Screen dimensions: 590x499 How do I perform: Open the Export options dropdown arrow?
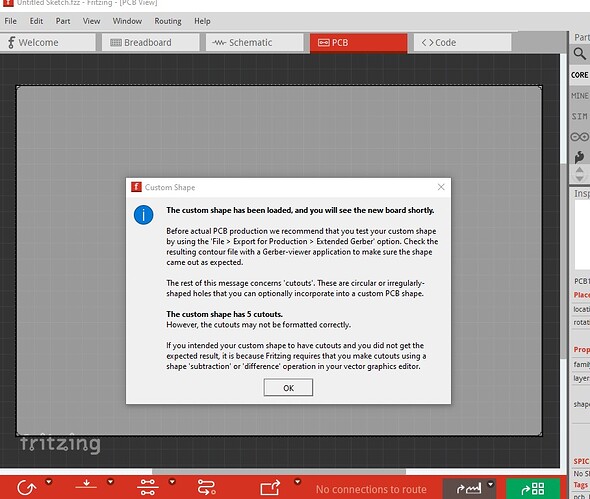(297, 482)
